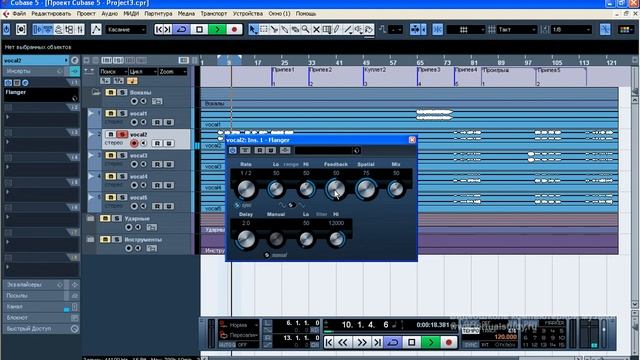
Task: Toggle Autoscroll button
Action: pyautogui.click(x=415, y=29)
